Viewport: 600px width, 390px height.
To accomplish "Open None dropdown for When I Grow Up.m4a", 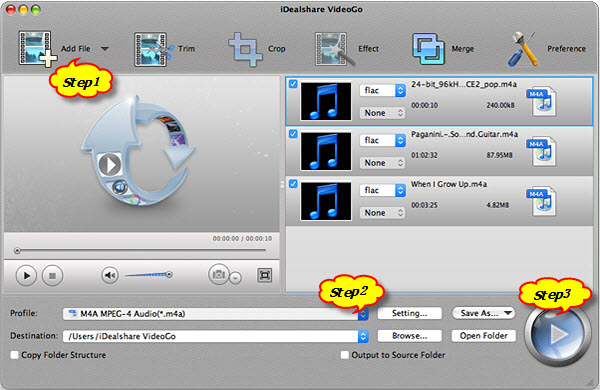I will pyautogui.click(x=382, y=213).
